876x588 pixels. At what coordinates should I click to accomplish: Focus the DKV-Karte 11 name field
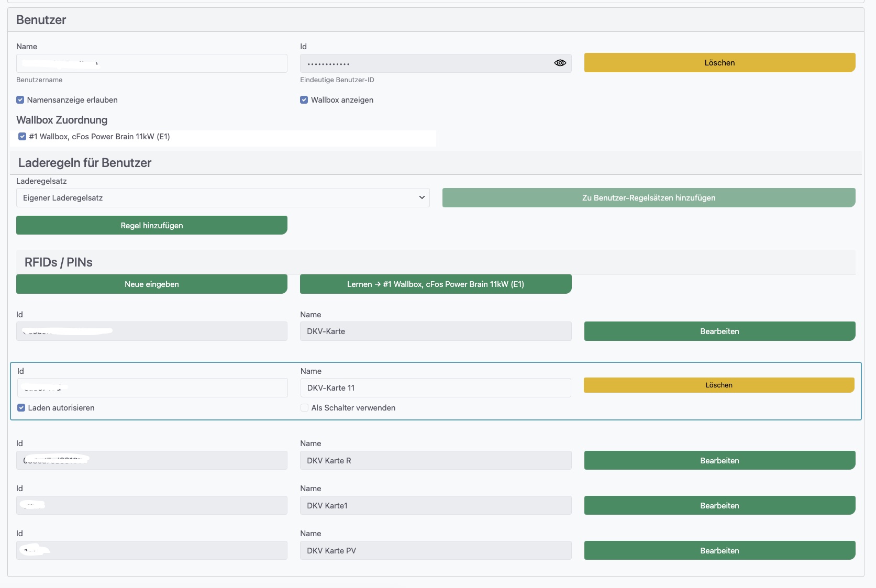click(x=436, y=388)
